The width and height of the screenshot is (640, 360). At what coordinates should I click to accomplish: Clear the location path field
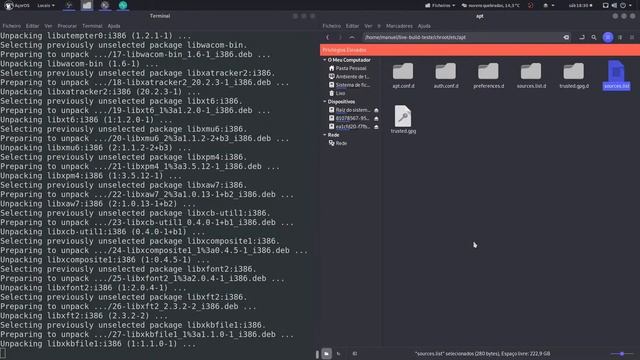(x=566, y=37)
